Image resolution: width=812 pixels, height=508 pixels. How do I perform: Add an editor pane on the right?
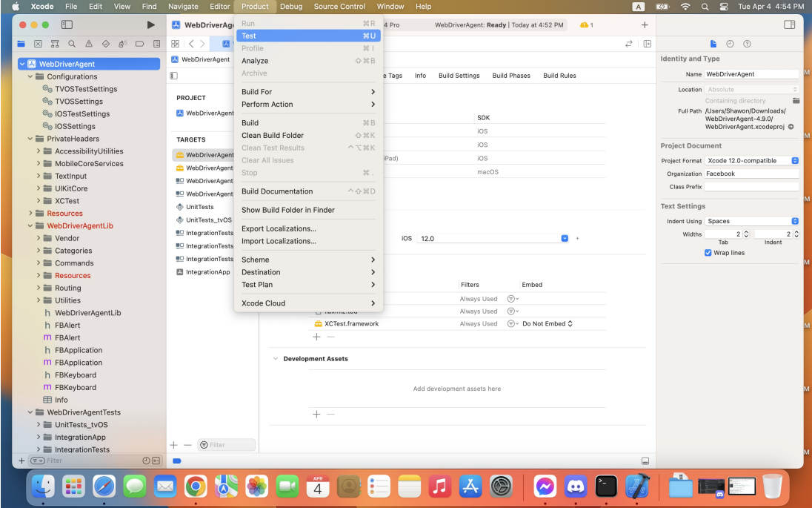[648, 44]
